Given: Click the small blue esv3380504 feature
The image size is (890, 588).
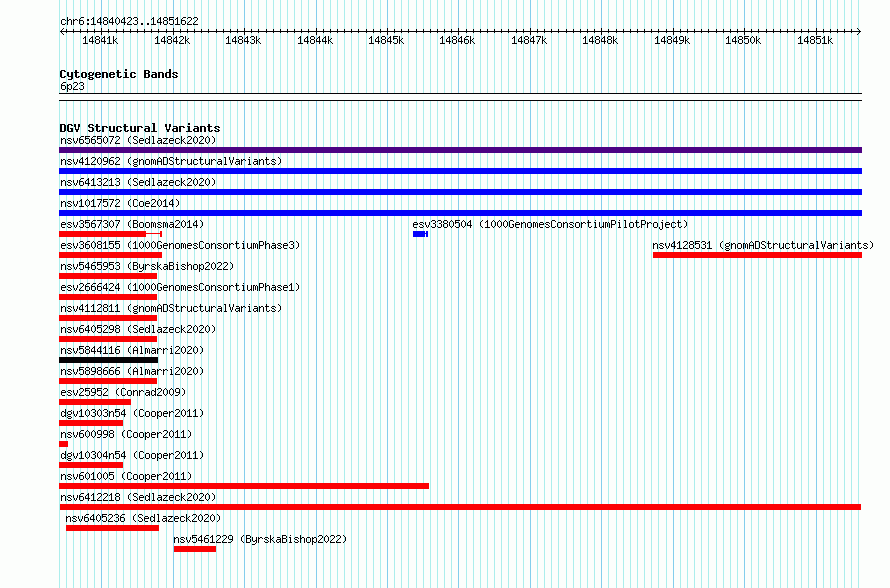Looking at the screenshot, I should click(420, 234).
